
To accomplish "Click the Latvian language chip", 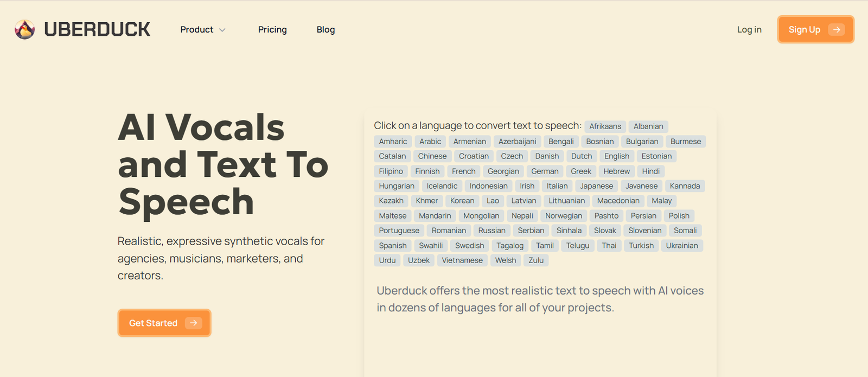I will (x=524, y=201).
